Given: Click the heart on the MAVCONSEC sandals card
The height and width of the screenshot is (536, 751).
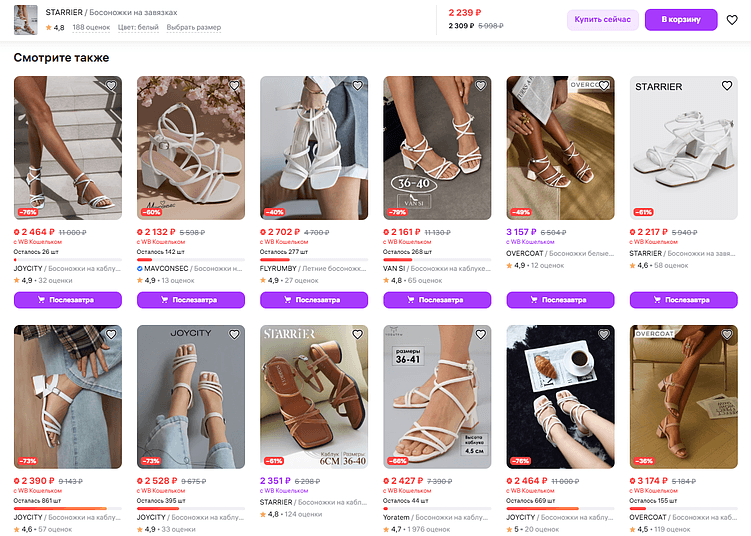Looking at the screenshot, I should click(235, 86).
